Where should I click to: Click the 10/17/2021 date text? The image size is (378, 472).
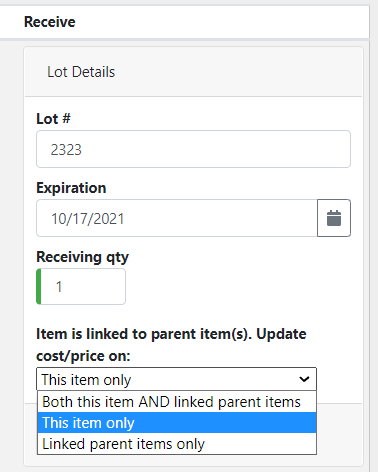coord(88,219)
